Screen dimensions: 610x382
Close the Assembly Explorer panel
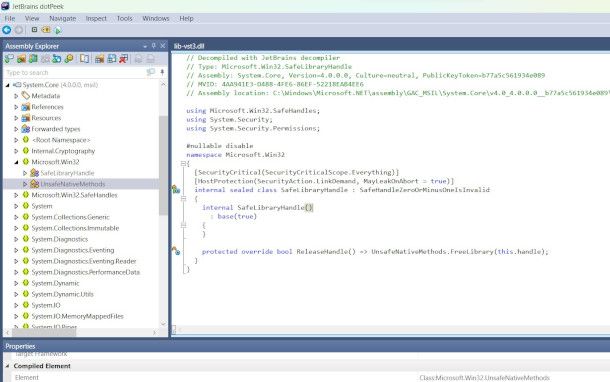click(163, 46)
